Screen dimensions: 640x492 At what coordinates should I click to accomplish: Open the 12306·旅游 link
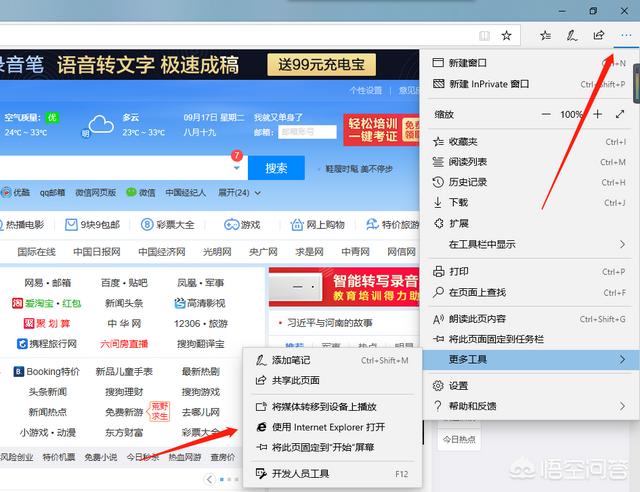click(x=201, y=323)
